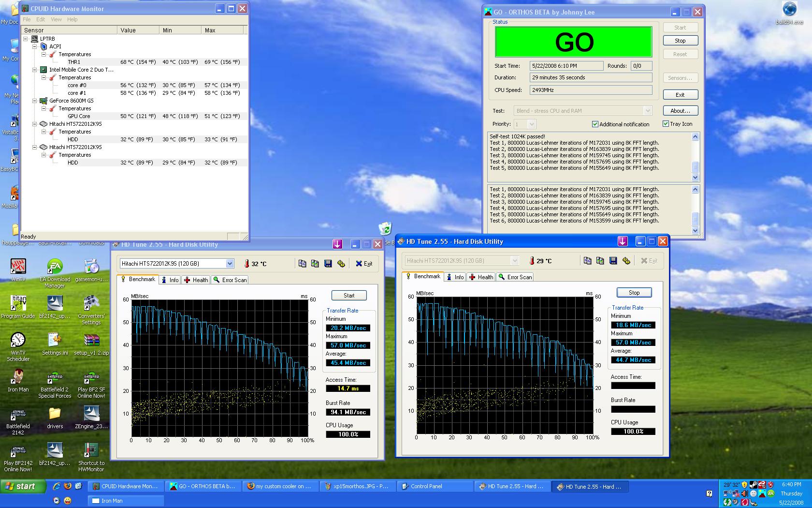Collapse Temperatures under GeForce 8600M GS
The width and height of the screenshot is (812, 508).
point(44,108)
